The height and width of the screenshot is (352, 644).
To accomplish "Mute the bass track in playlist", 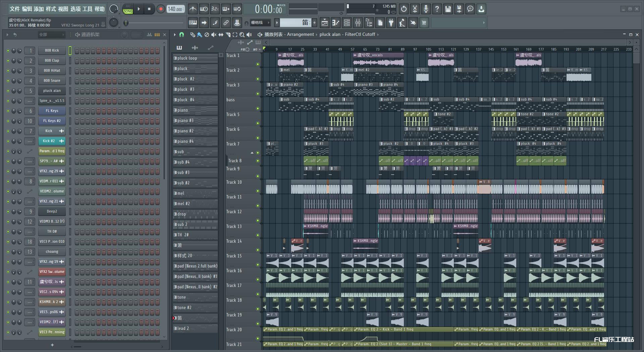I will [258, 108].
